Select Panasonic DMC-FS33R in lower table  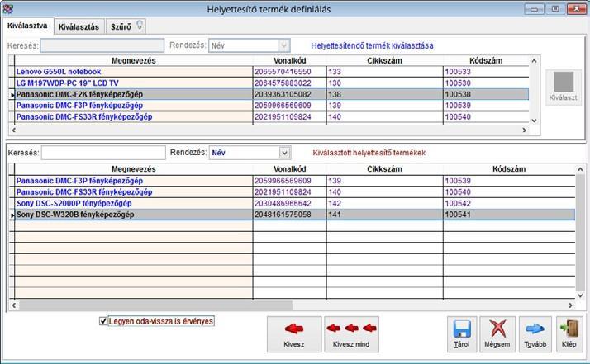point(292,192)
